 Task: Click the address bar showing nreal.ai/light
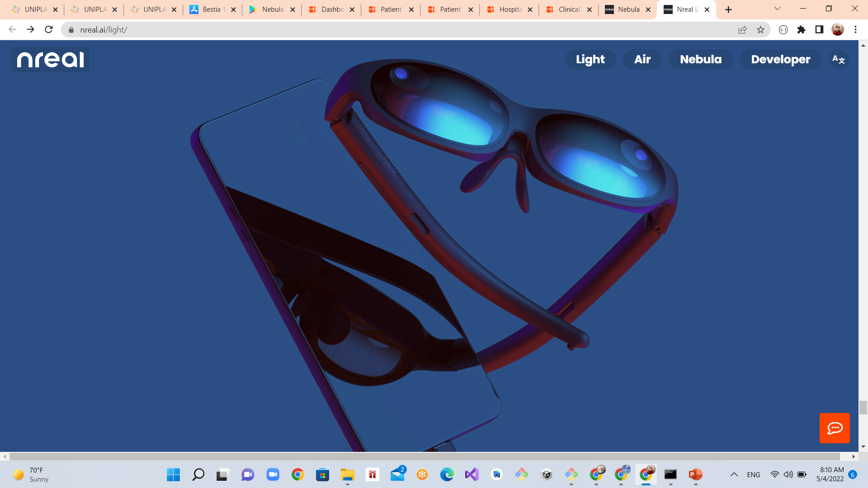[181, 30]
